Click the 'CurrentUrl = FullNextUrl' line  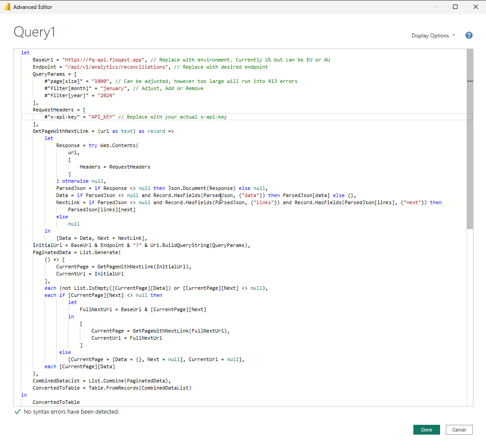[x=127, y=338]
